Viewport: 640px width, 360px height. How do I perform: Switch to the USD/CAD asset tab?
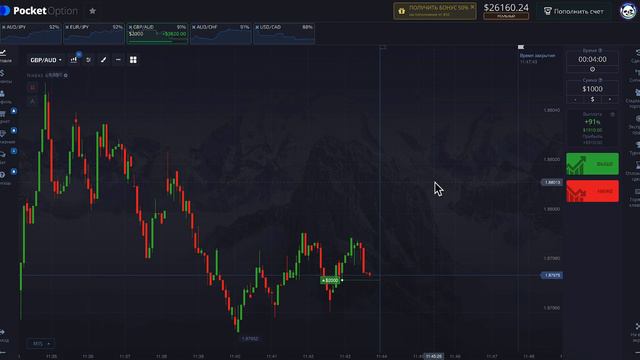[284, 33]
